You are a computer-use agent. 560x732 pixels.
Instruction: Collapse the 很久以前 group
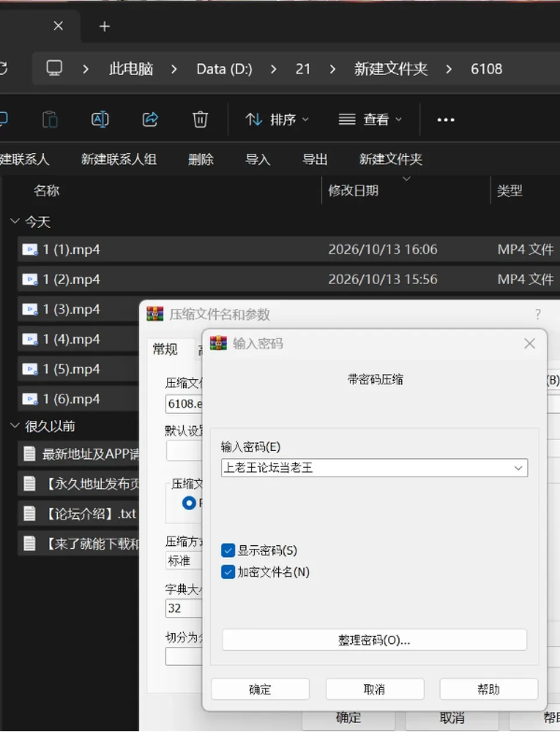(x=15, y=426)
